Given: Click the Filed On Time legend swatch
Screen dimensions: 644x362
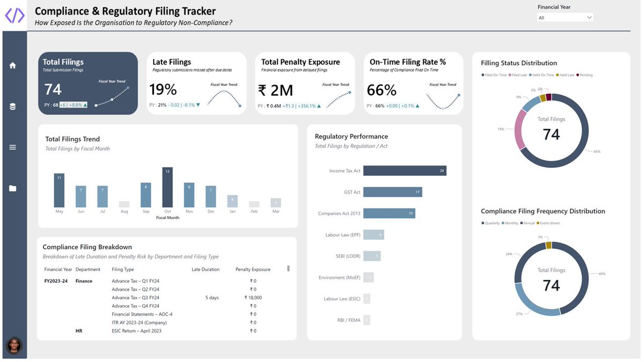Looking at the screenshot, I should [482, 75].
